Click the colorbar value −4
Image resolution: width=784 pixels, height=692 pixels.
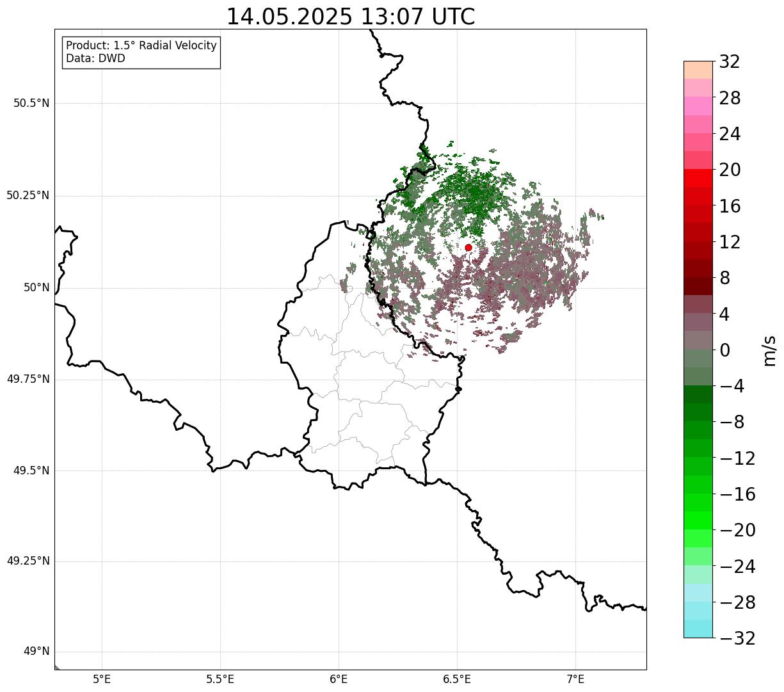point(732,386)
